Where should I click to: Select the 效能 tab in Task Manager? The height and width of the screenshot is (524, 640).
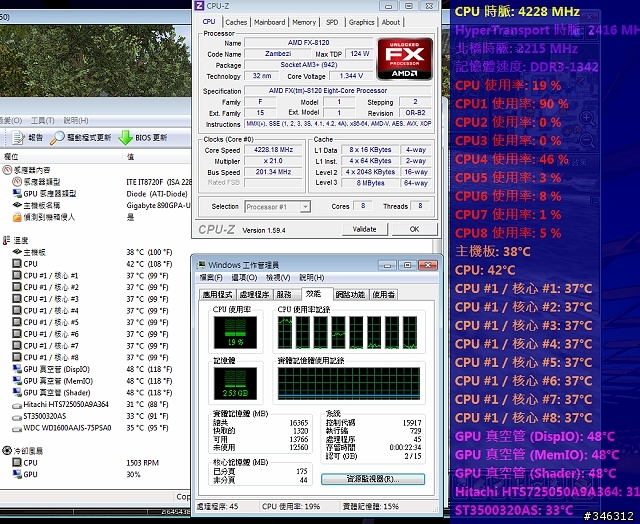315,293
